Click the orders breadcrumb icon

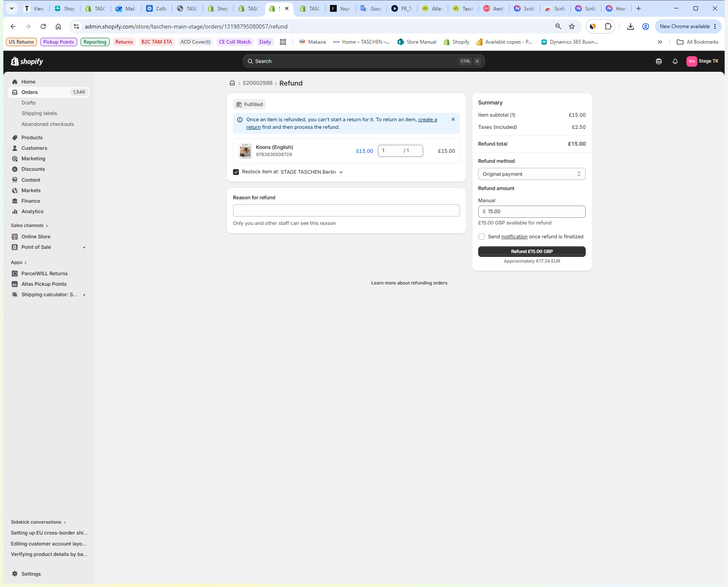[232, 83]
